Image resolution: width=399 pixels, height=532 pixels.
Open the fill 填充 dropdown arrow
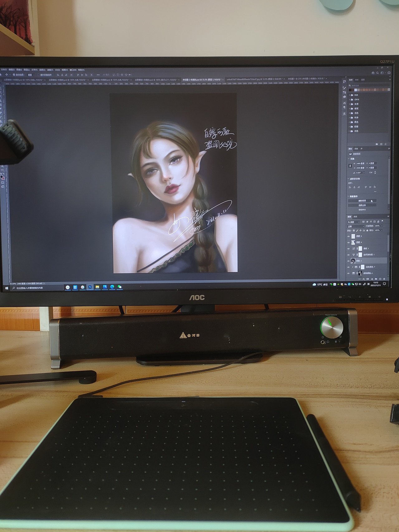pos(382,230)
